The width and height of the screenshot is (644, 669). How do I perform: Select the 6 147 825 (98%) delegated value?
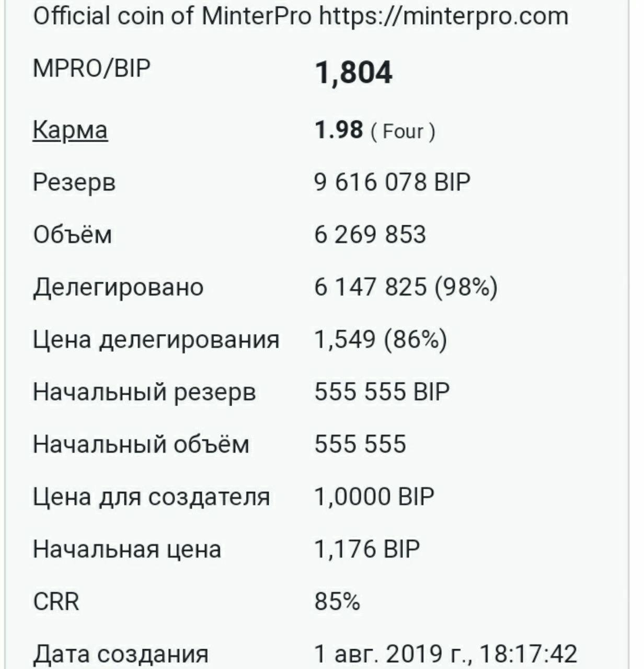(x=406, y=287)
